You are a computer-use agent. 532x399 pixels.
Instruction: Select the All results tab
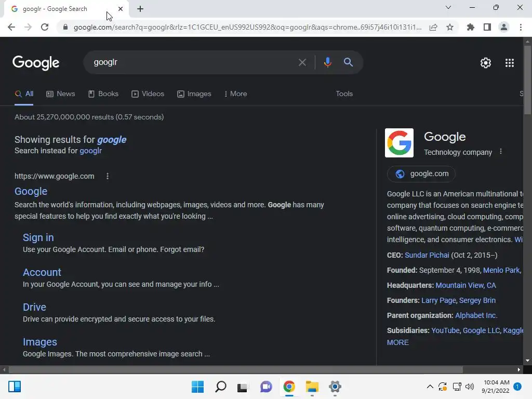pos(24,94)
